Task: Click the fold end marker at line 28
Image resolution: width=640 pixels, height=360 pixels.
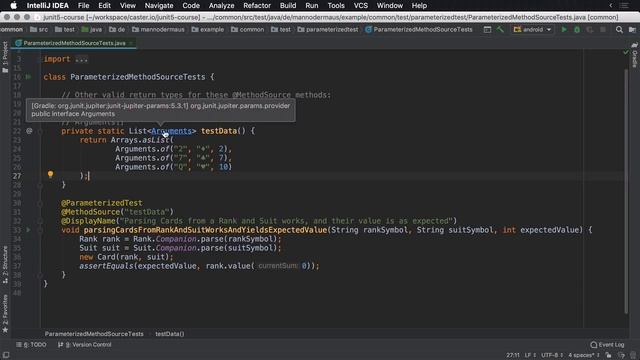Action: tap(40, 185)
